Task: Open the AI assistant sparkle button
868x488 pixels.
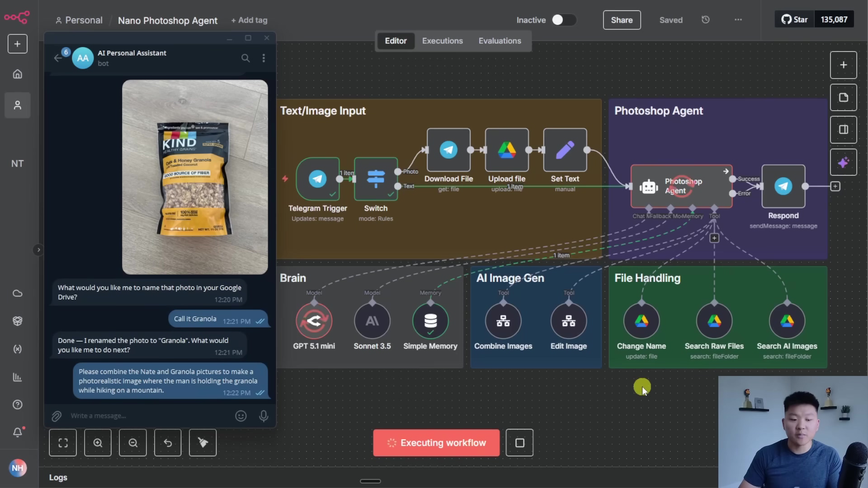Action: tap(843, 162)
